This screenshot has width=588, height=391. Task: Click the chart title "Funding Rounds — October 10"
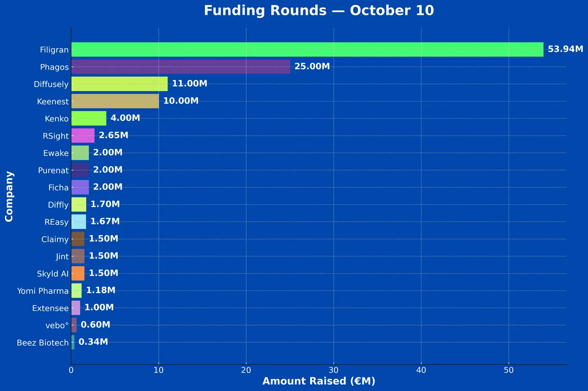click(x=319, y=10)
